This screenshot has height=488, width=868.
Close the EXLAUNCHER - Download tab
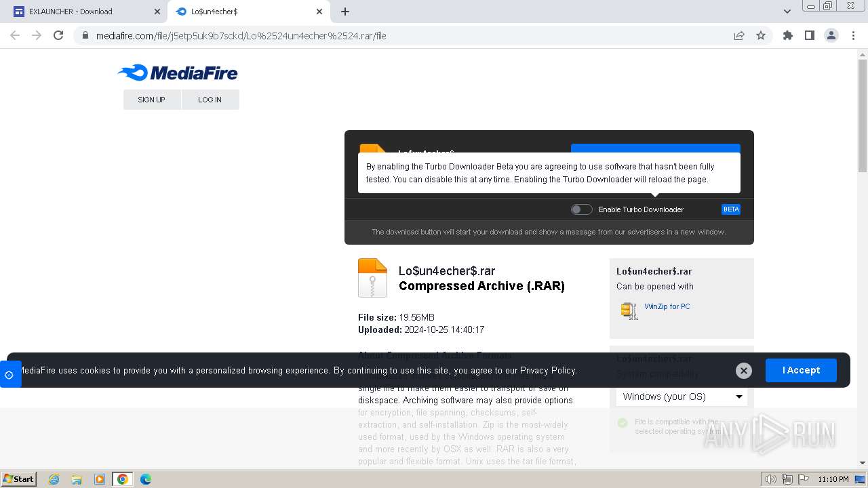pos(157,12)
